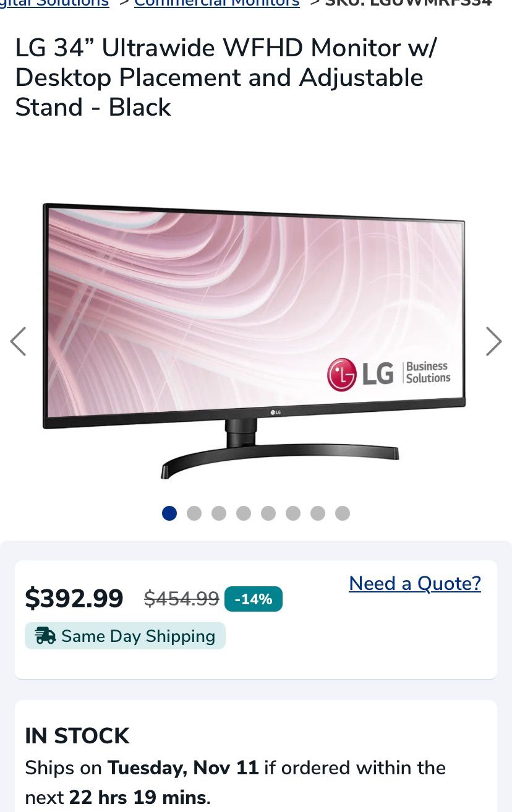
Task: Advance to next product image arrow
Action: [x=493, y=341]
